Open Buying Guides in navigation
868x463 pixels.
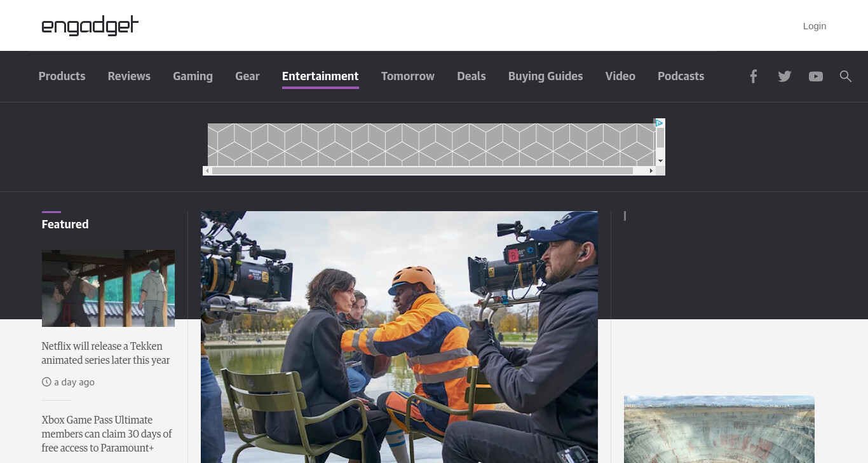click(545, 76)
